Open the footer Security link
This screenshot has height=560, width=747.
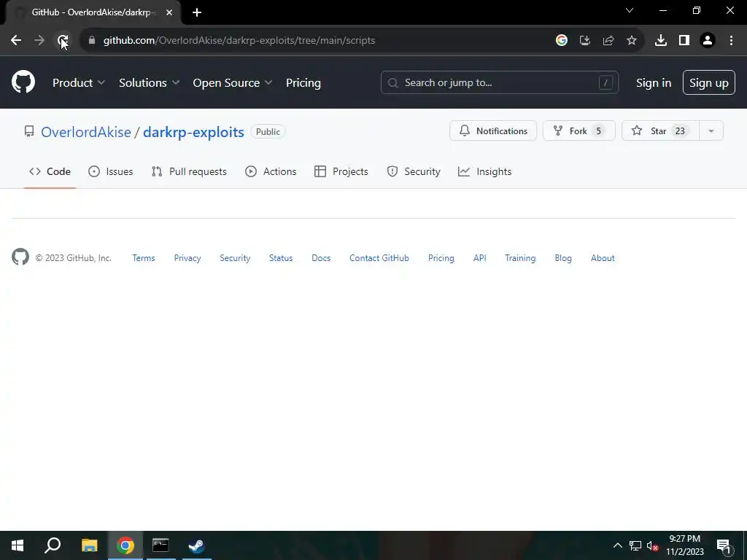click(x=235, y=258)
